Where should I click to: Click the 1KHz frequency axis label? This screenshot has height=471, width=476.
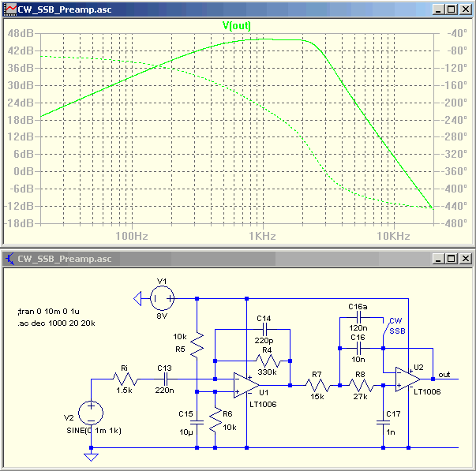point(263,236)
